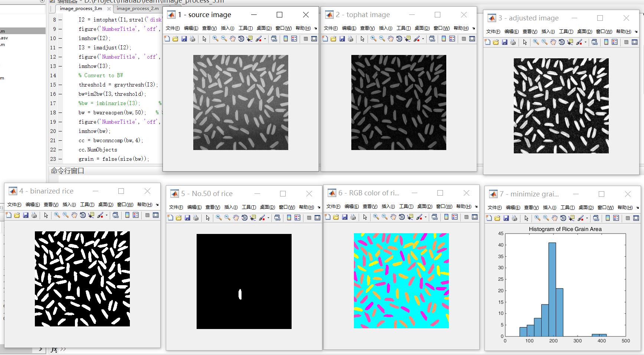Open 文件(F) menu in binarized rice window
Image resolution: width=644 pixels, height=355 pixels.
coord(14,205)
